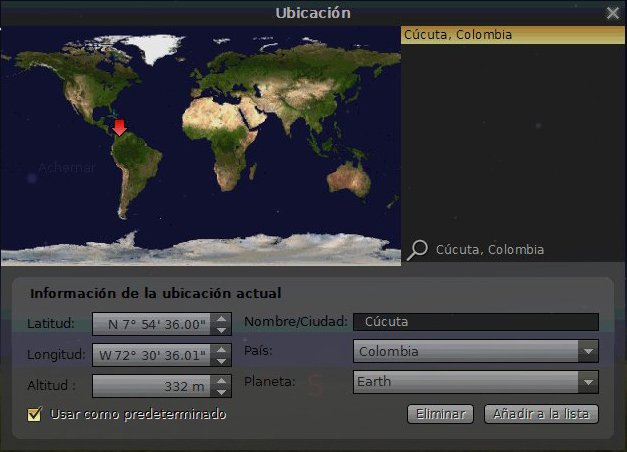Open the País dropdown showing Colombia
This screenshot has width=627, height=452.
[x=476, y=351]
